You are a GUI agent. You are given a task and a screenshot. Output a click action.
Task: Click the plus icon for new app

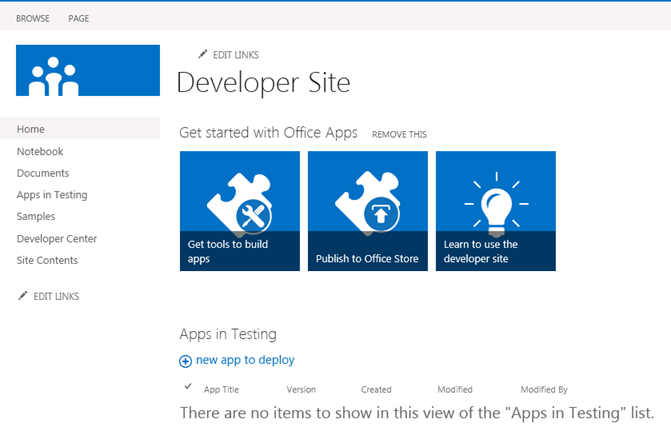[x=185, y=361]
